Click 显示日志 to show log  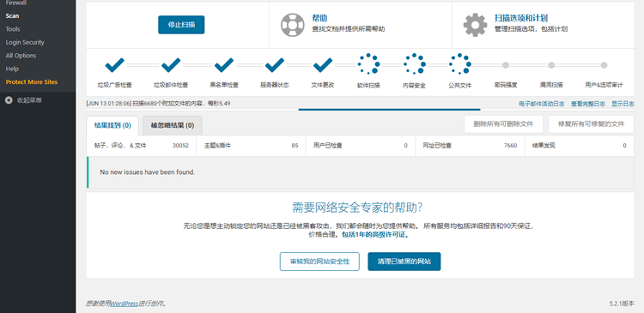623,104
